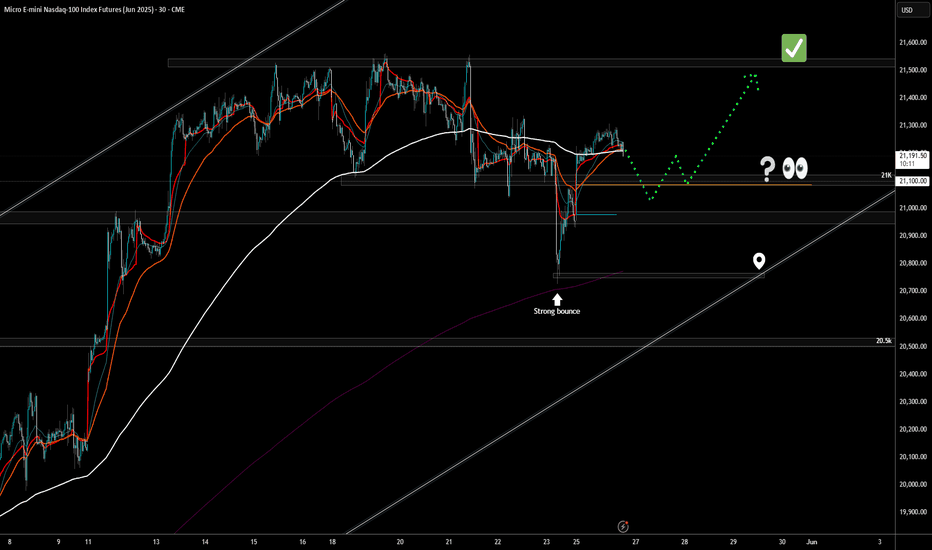Viewport: 932px width, 550px height.
Task: Click the 21,000.00 price axis label
Action: click(x=913, y=208)
